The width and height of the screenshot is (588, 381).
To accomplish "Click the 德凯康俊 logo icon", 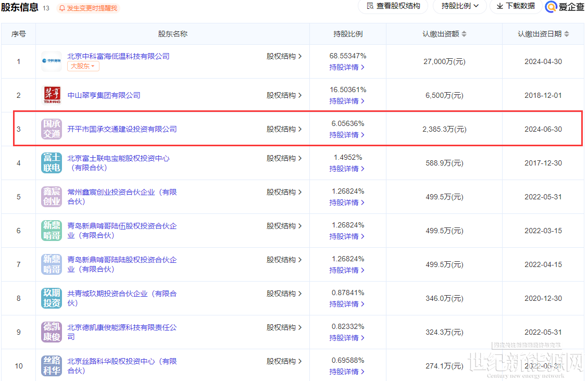I will (52, 332).
